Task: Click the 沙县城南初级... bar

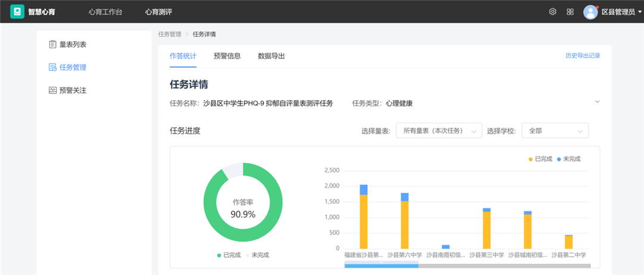Action: click(528, 231)
